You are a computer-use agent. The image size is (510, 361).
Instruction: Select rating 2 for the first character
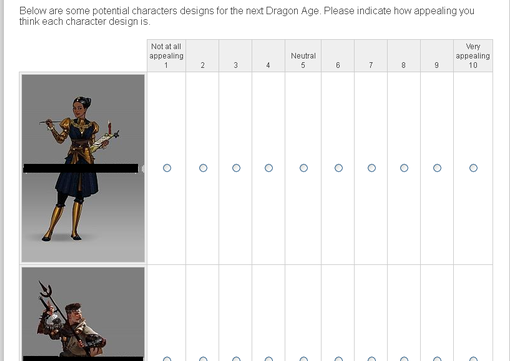[203, 168]
